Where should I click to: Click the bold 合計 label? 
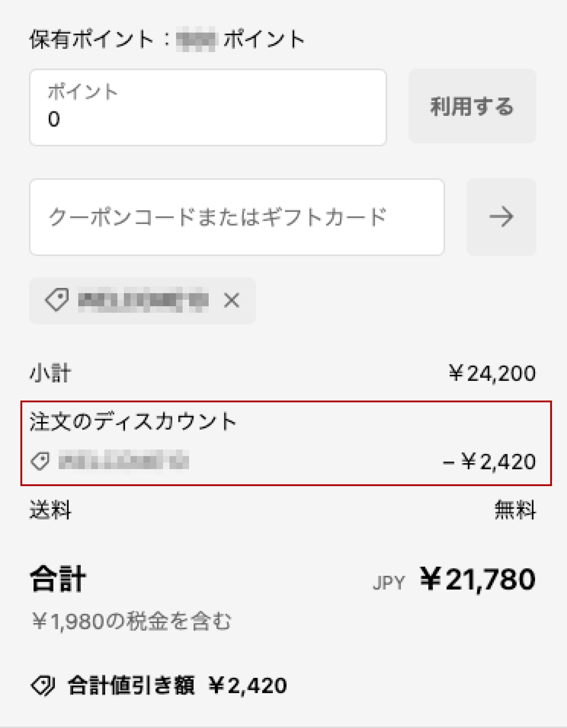58,579
